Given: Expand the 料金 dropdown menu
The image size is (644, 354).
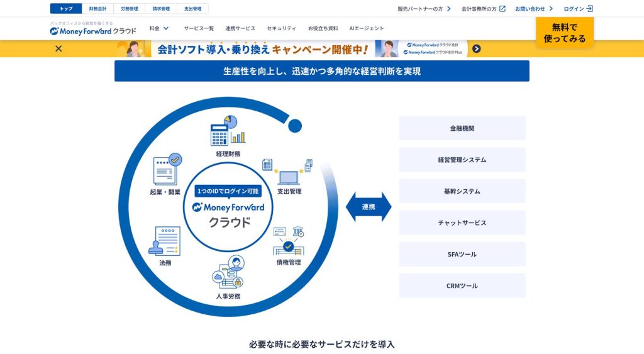Looking at the screenshot, I should [159, 28].
